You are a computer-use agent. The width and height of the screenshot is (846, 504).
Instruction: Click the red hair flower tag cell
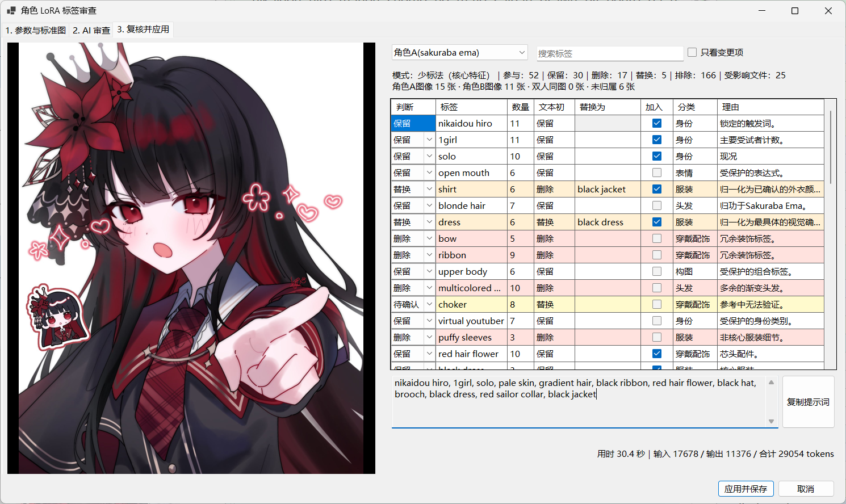[471, 354]
